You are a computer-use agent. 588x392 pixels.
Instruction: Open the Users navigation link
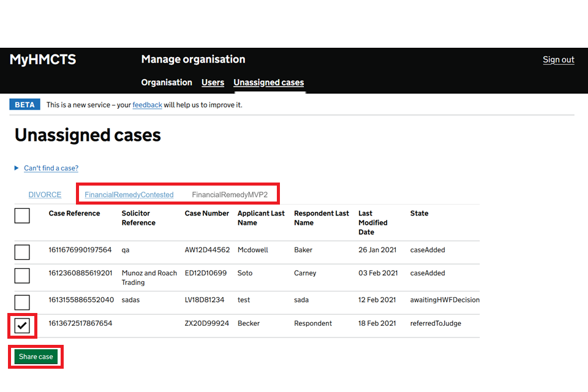pos(213,83)
